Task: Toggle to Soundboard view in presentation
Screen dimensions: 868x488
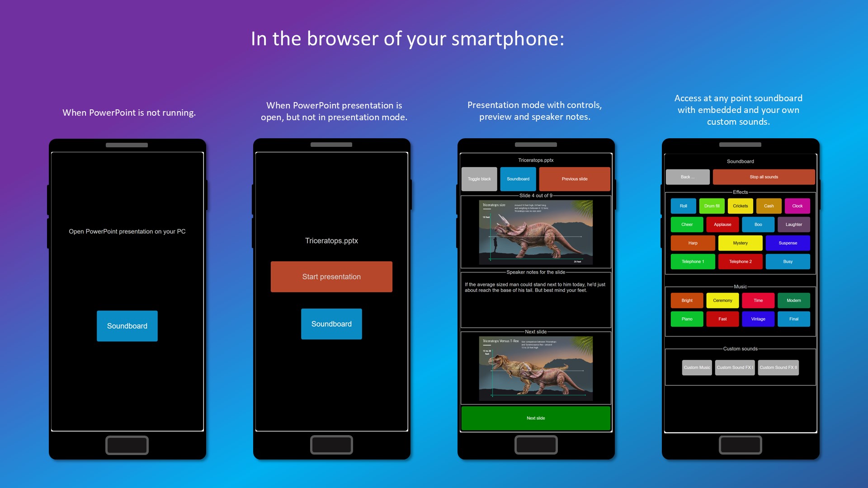Action: click(518, 178)
